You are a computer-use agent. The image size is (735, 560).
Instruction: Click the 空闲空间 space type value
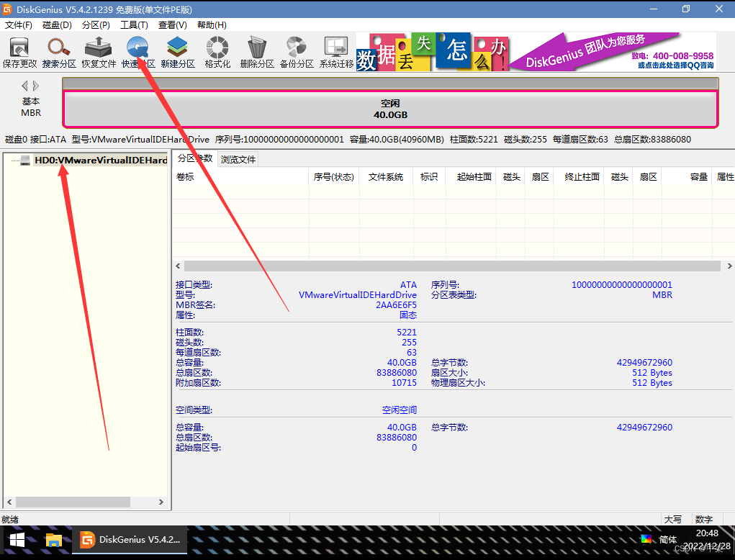click(399, 410)
